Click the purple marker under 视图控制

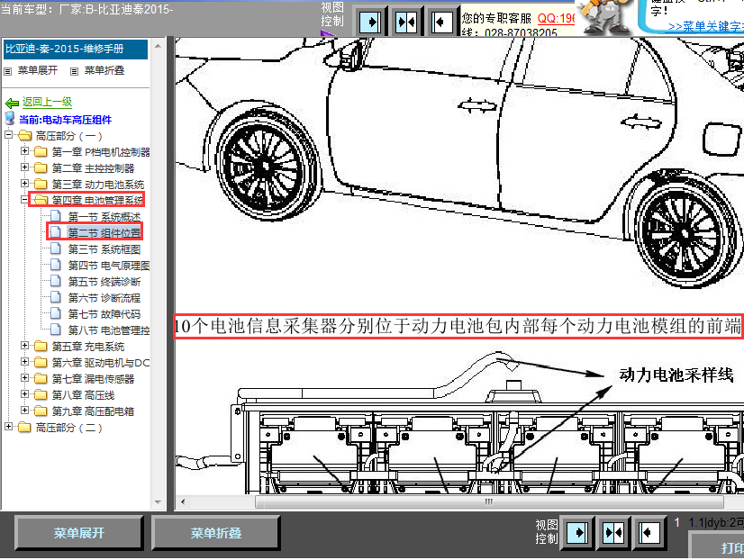pyautogui.click(x=327, y=33)
